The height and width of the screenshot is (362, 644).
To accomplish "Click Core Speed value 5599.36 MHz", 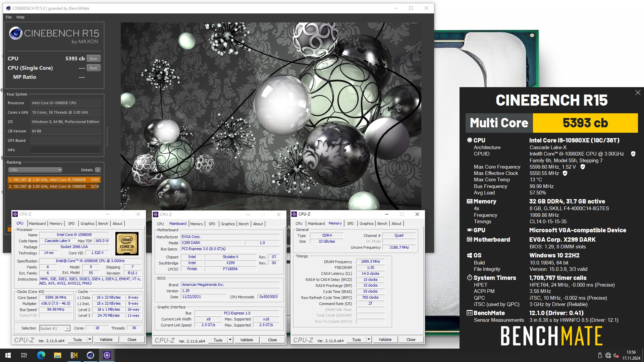I will click(x=56, y=298).
